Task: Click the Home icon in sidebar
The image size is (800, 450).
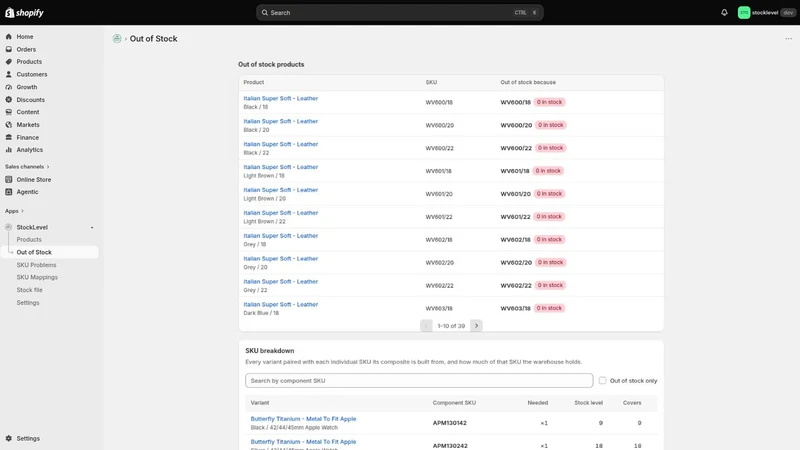Action: (x=9, y=37)
